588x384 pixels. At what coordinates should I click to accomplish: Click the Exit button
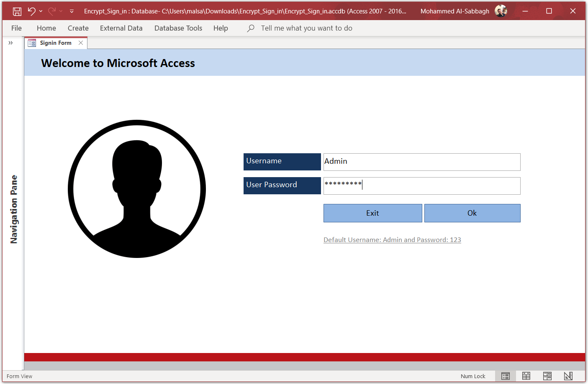373,213
